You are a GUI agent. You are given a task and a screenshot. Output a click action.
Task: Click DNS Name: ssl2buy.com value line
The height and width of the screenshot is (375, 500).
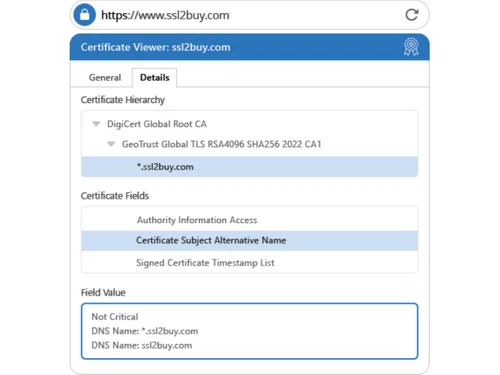click(142, 345)
